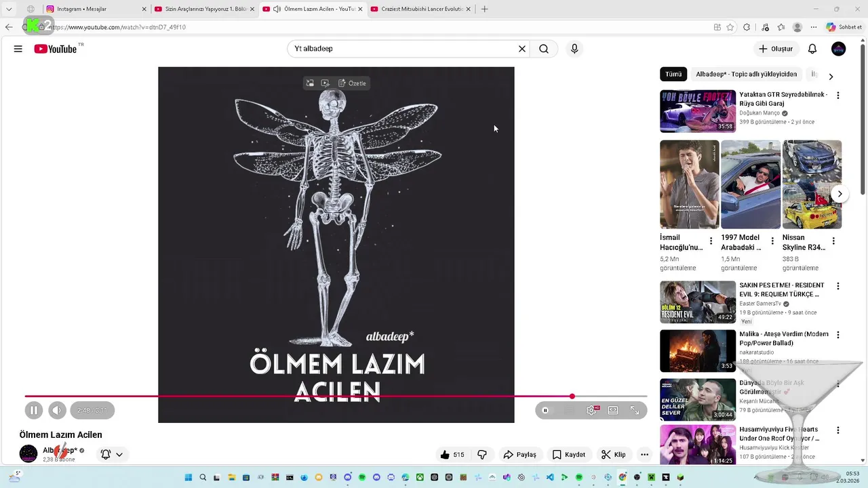Image resolution: width=868 pixels, height=488 pixels.
Task: Open more actions three-dot menu below video
Action: coord(644,455)
